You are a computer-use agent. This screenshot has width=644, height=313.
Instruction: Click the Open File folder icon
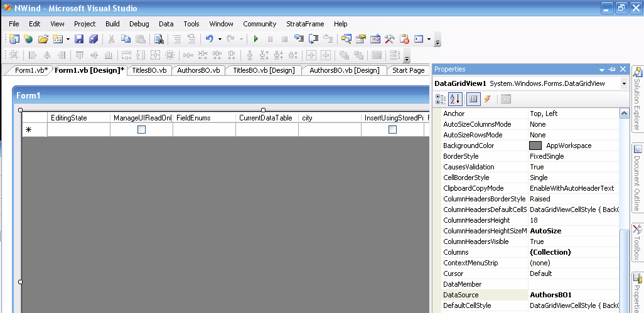coord(43,39)
